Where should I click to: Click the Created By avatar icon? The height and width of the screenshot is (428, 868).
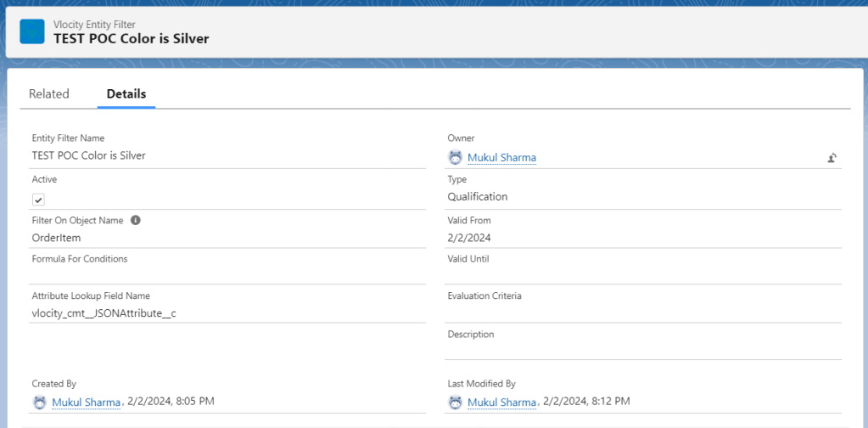(40, 402)
